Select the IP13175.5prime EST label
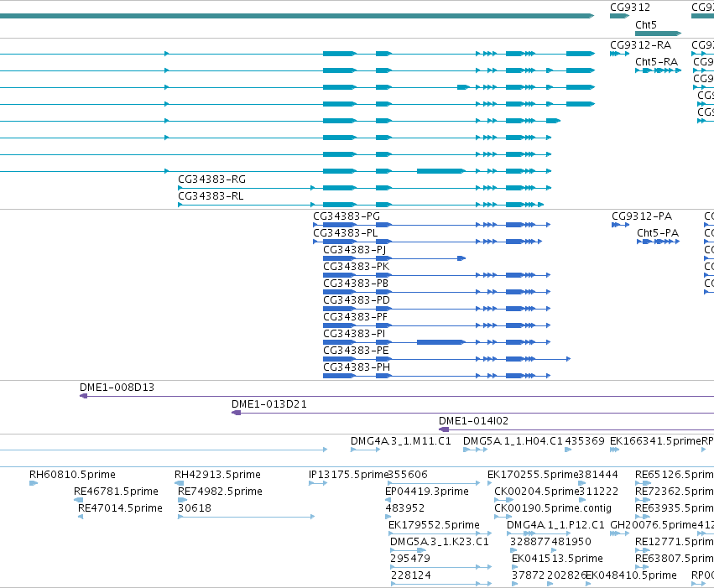Image resolution: width=714 pixels, height=588 pixels. (348, 475)
